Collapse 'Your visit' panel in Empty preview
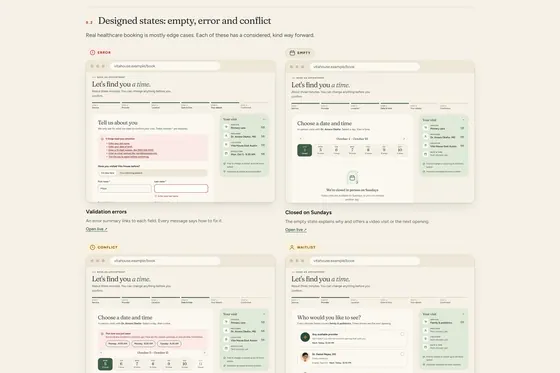 click(x=463, y=120)
